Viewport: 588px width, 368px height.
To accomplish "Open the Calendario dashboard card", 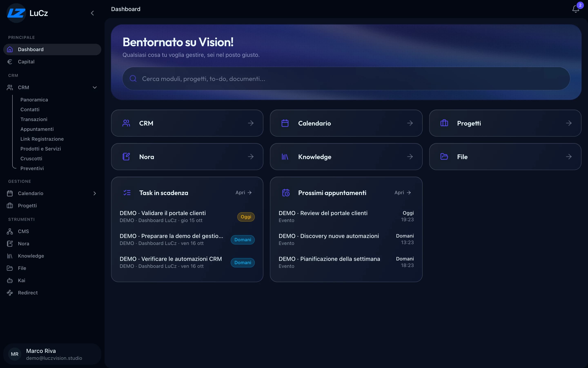I will click(x=346, y=123).
